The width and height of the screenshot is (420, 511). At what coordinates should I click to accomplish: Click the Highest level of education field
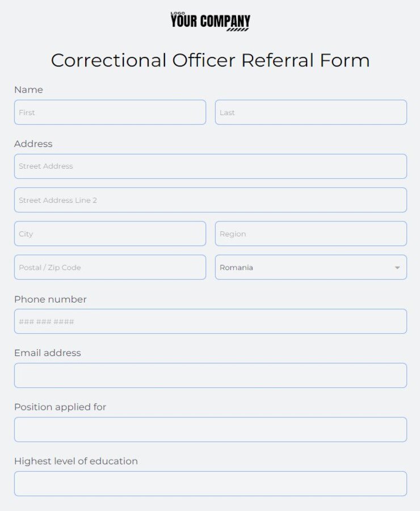click(x=210, y=484)
